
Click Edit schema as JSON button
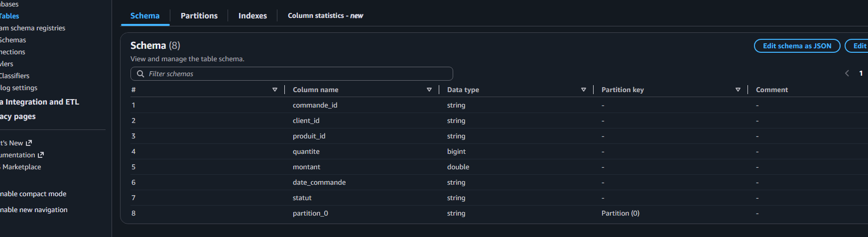coord(797,46)
